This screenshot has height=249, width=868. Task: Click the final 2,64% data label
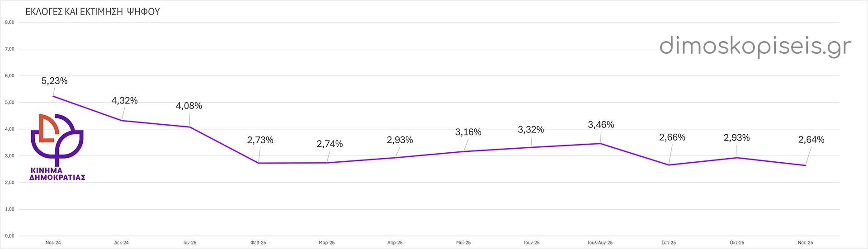(x=811, y=140)
